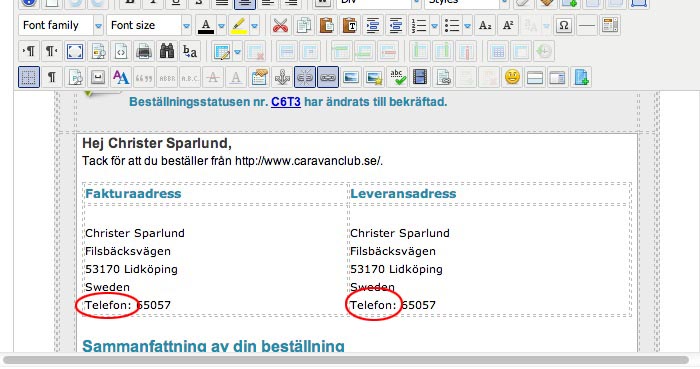The image size is (700, 369).
Task: Open the smiley emoticon picker
Action: pyautogui.click(x=512, y=78)
